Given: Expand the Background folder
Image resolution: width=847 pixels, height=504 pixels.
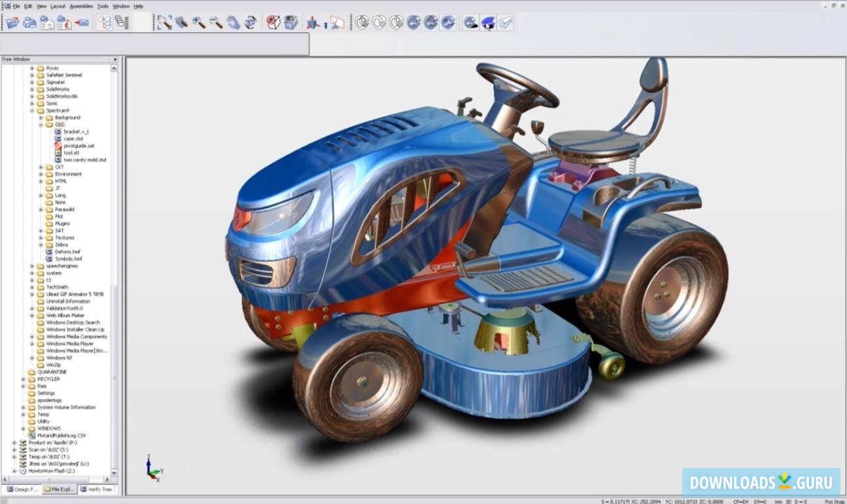Looking at the screenshot, I should point(41,117).
